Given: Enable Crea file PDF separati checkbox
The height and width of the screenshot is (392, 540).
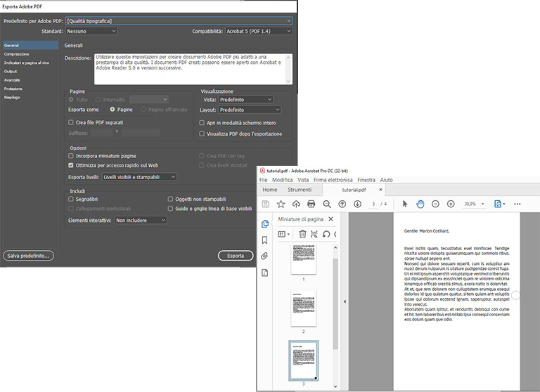Looking at the screenshot, I should (71, 122).
